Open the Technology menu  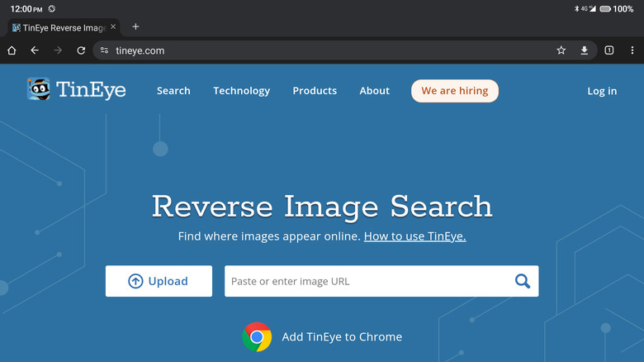[x=241, y=91]
